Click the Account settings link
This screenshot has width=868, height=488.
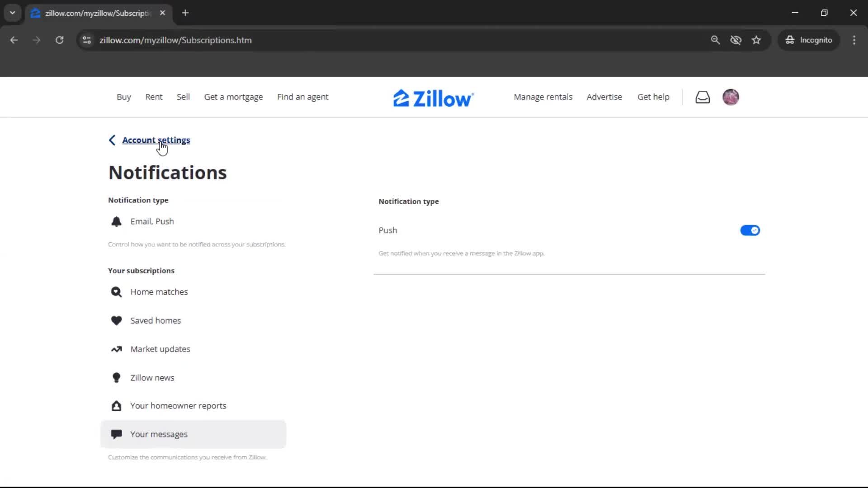tap(156, 140)
